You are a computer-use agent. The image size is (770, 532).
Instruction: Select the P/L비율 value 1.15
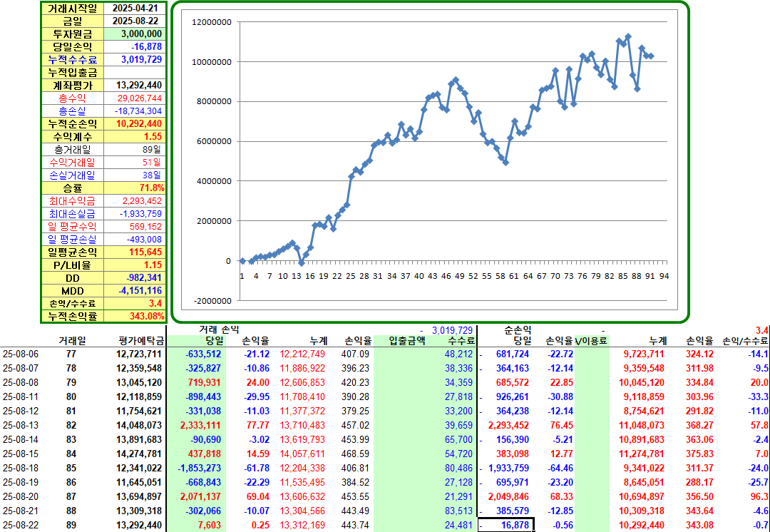point(135,265)
